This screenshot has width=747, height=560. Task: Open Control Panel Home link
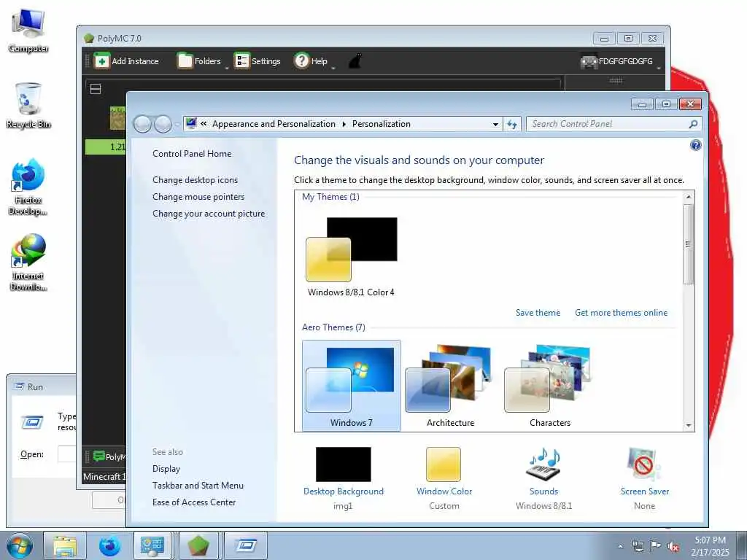click(x=192, y=154)
